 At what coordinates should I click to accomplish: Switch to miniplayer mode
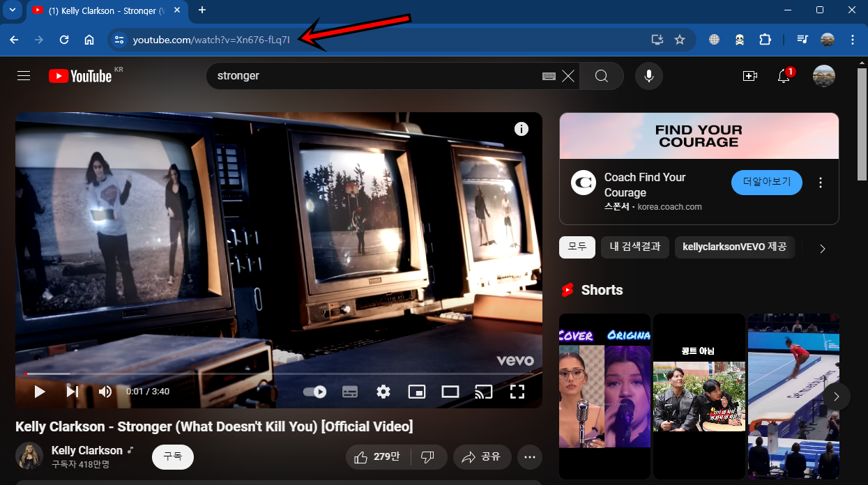click(x=417, y=392)
